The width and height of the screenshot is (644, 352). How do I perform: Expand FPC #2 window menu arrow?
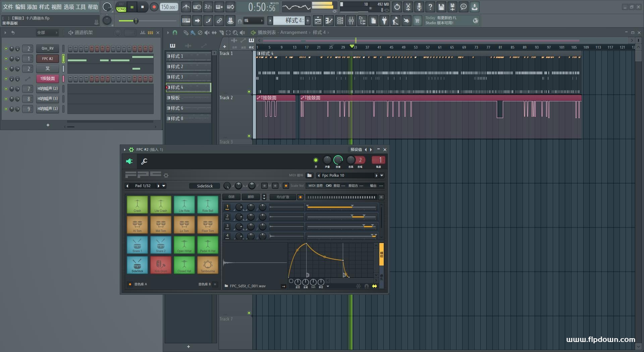pyautogui.click(x=125, y=150)
